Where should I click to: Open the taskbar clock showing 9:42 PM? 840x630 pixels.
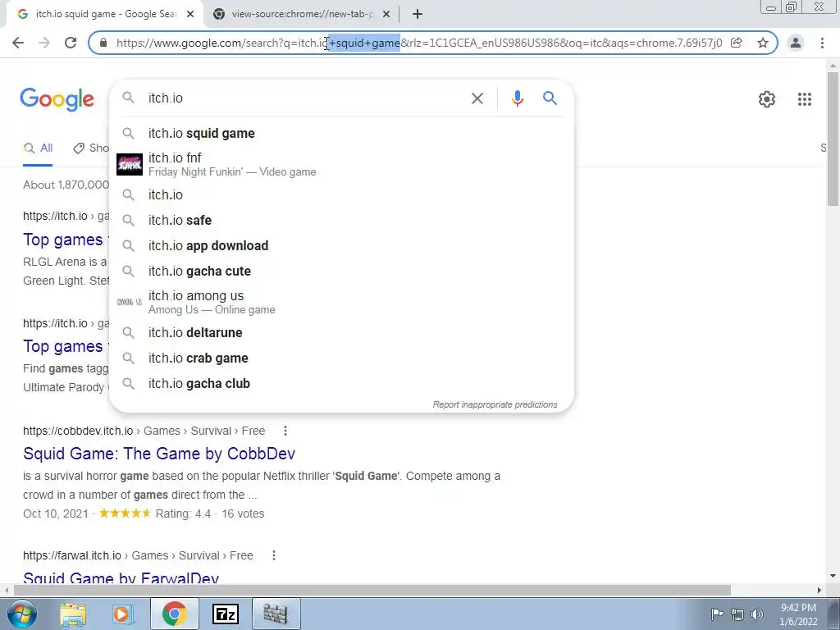(798, 614)
